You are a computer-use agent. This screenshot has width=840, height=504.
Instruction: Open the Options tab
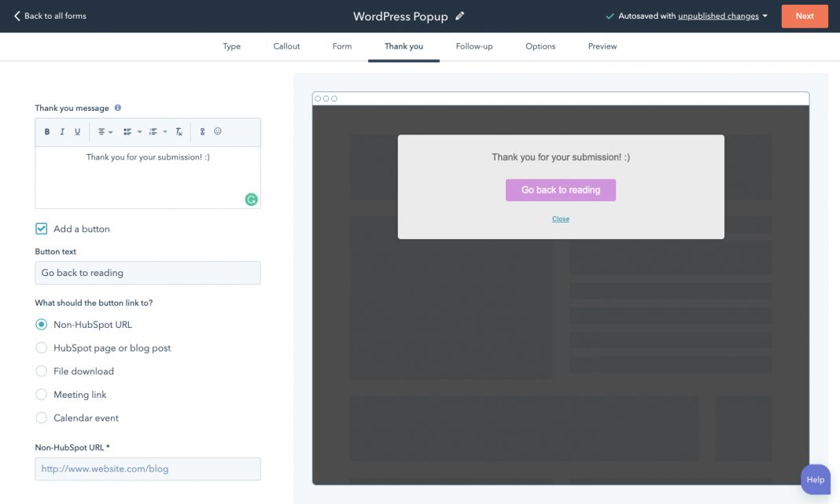(540, 46)
